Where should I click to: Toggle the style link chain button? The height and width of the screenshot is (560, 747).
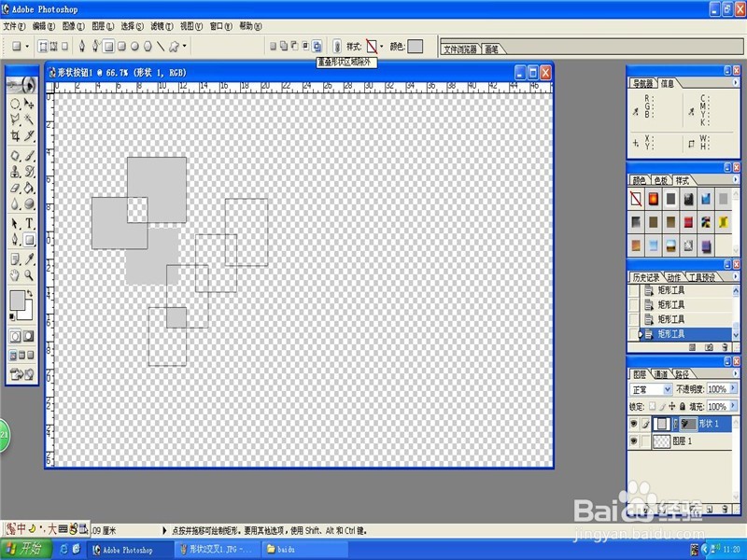(337, 46)
